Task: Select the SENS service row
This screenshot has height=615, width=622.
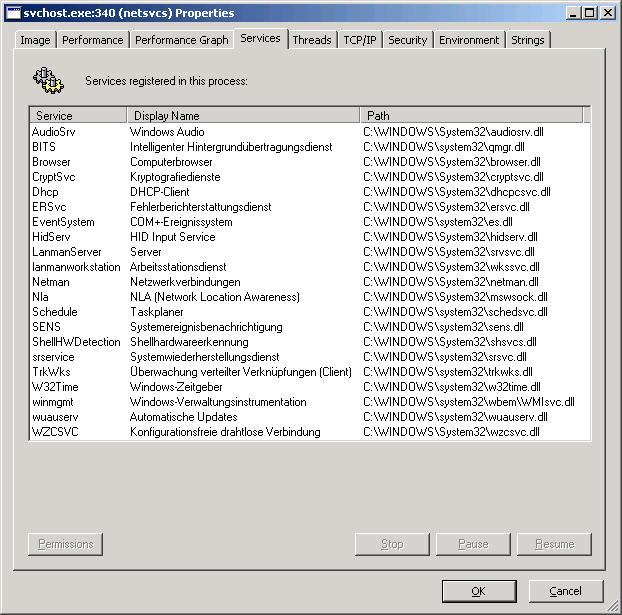Action: pyautogui.click(x=309, y=327)
